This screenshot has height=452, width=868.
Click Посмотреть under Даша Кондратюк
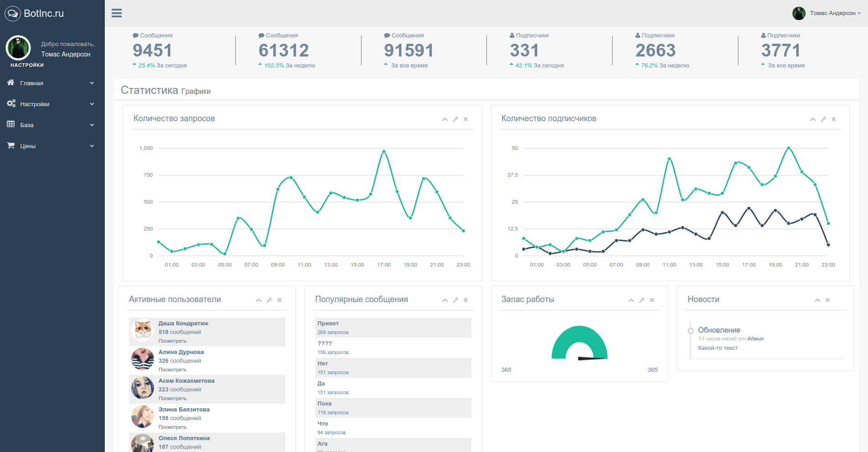[172, 341]
